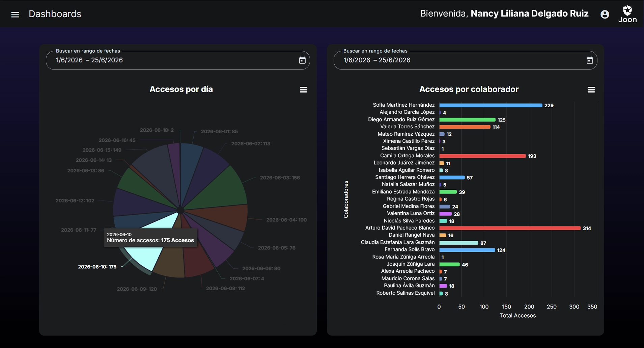Click pie label 2026-06-05: 76

click(277, 248)
